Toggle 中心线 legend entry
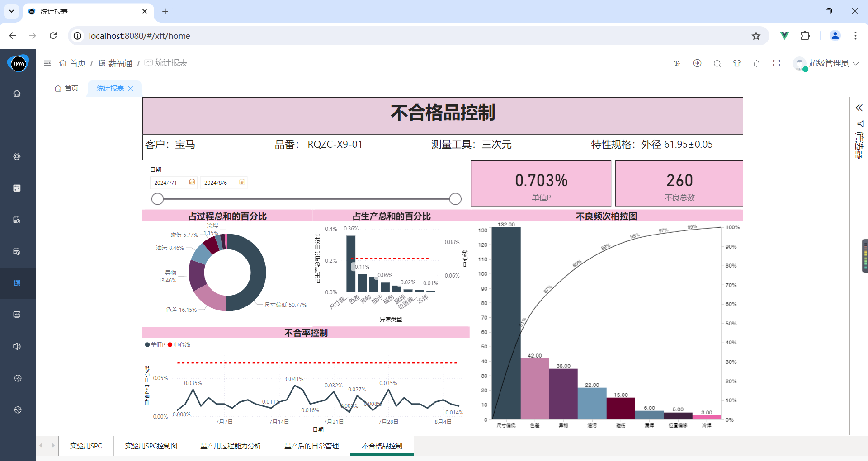Image resolution: width=868 pixels, height=461 pixels. (x=179, y=345)
